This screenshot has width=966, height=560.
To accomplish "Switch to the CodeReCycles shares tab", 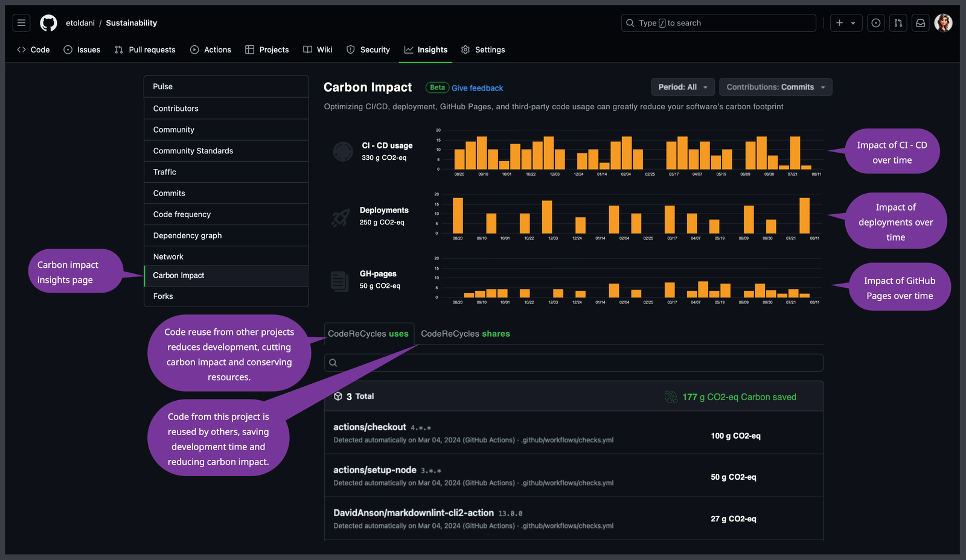I will (465, 334).
